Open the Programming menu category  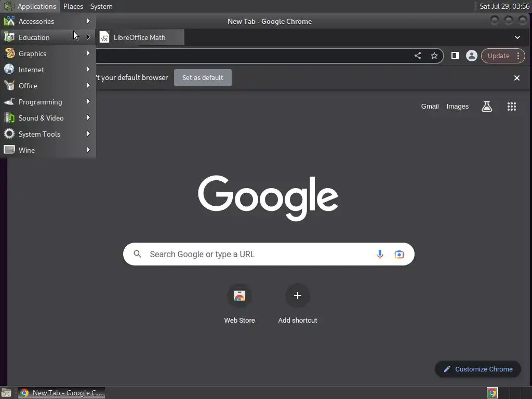tap(48, 102)
